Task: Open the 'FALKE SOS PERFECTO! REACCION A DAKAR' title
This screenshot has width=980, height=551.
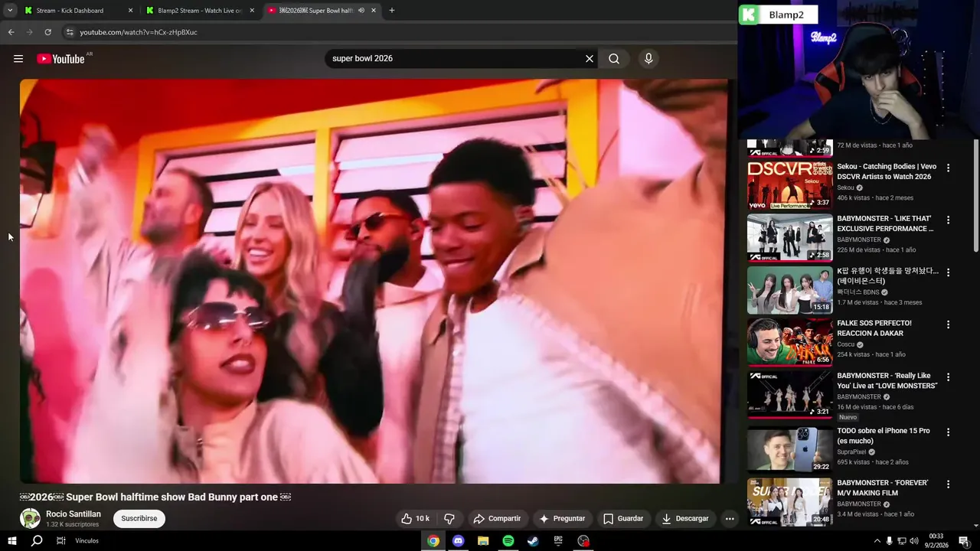Action: (x=874, y=328)
